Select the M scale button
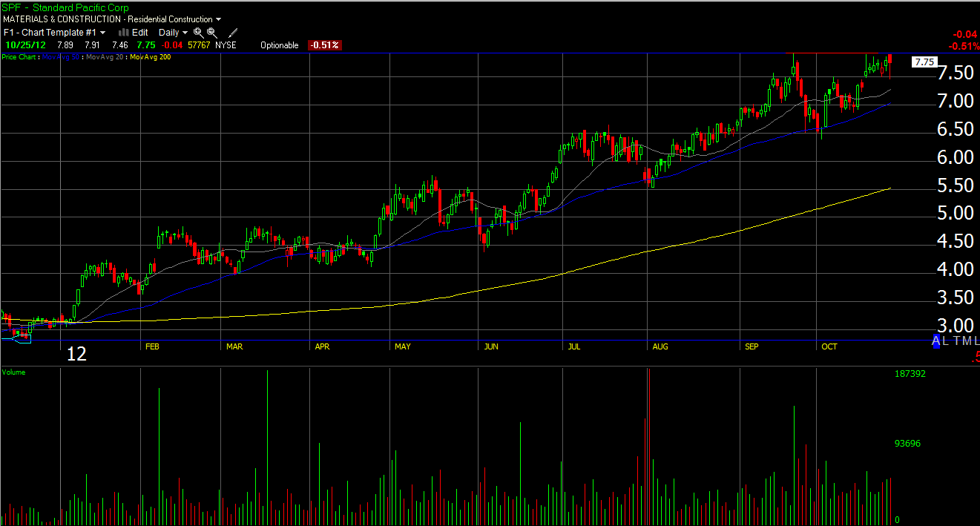The width and height of the screenshot is (980, 526). pyautogui.click(x=966, y=341)
